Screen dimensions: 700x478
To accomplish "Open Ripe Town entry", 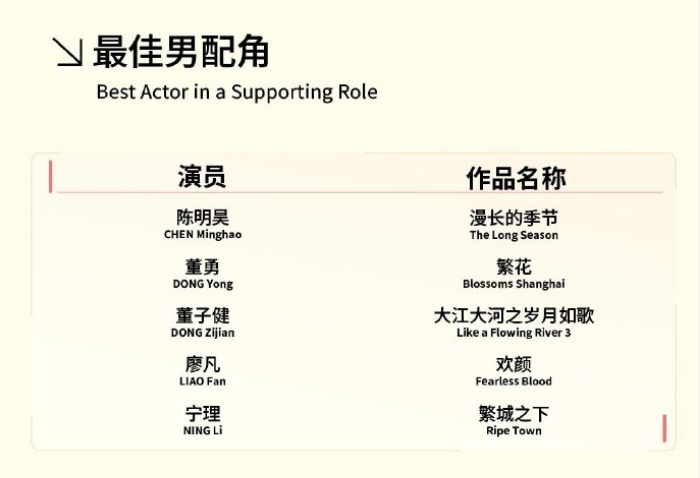I will point(514,420).
